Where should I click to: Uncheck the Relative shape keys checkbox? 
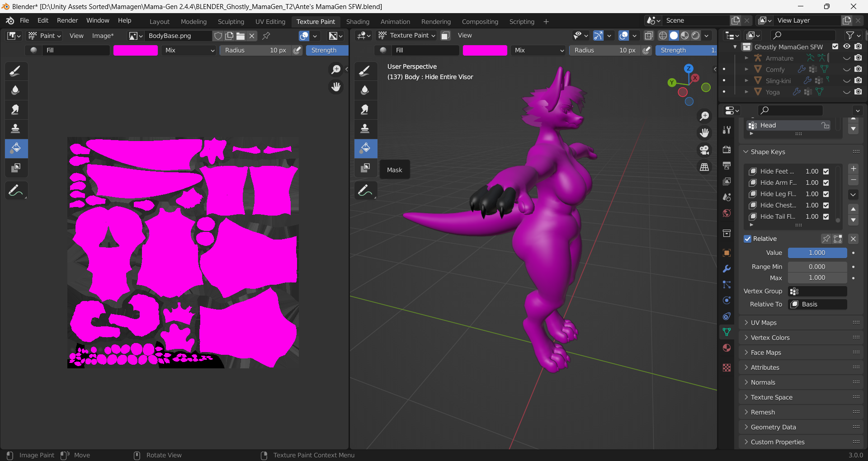point(748,239)
